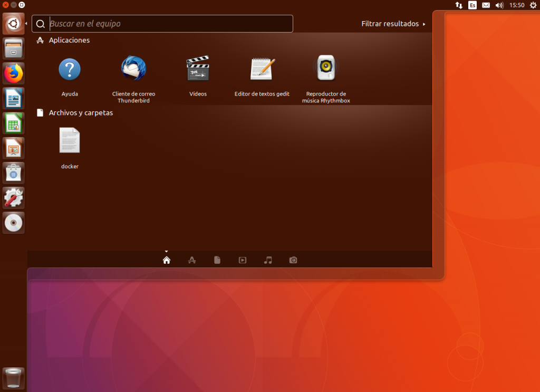Open the Ayuda help application
The width and height of the screenshot is (540, 392).
(x=70, y=69)
